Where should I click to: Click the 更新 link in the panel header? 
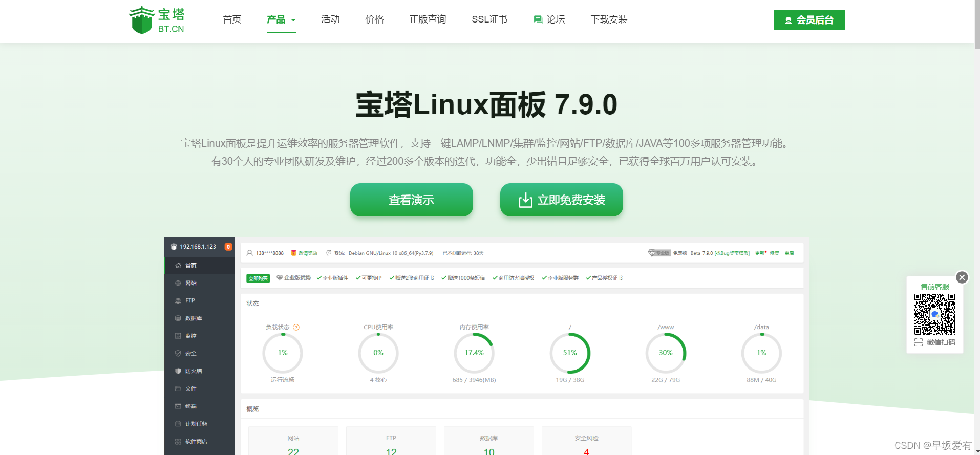click(x=760, y=253)
